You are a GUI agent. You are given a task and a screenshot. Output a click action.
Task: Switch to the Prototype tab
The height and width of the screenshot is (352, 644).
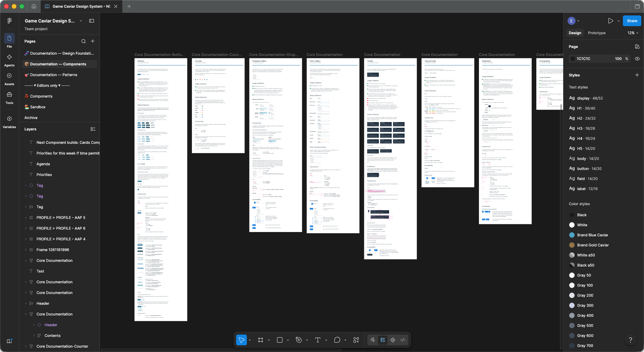[x=597, y=33]
